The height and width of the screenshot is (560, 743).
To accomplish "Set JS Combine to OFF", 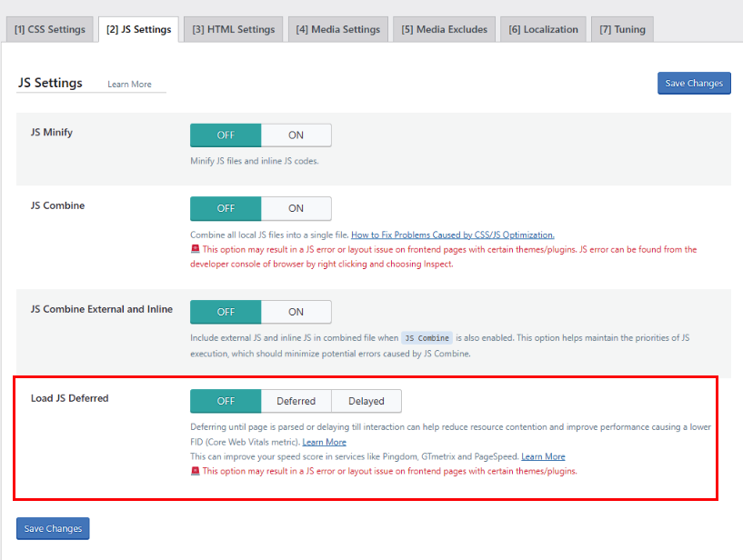I will coord(226,208).
